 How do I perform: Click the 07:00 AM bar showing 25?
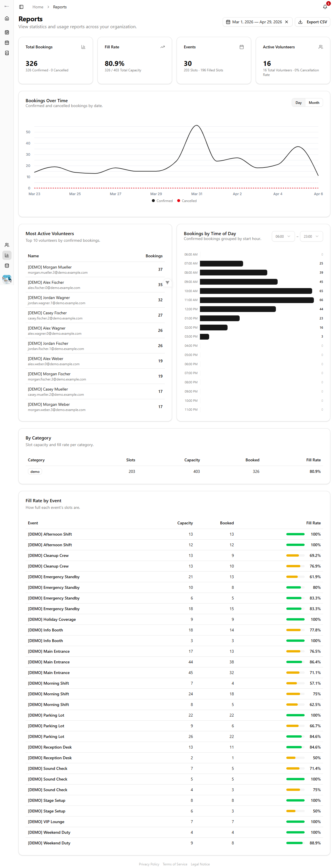(221, 264)
